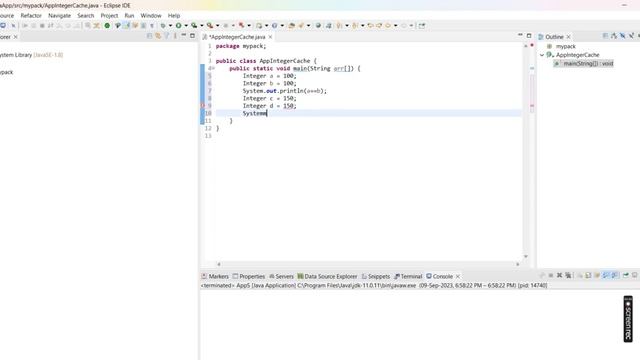
Task: Click the Back navigation arrow in toolbar
Action: [x=388, y=25]
